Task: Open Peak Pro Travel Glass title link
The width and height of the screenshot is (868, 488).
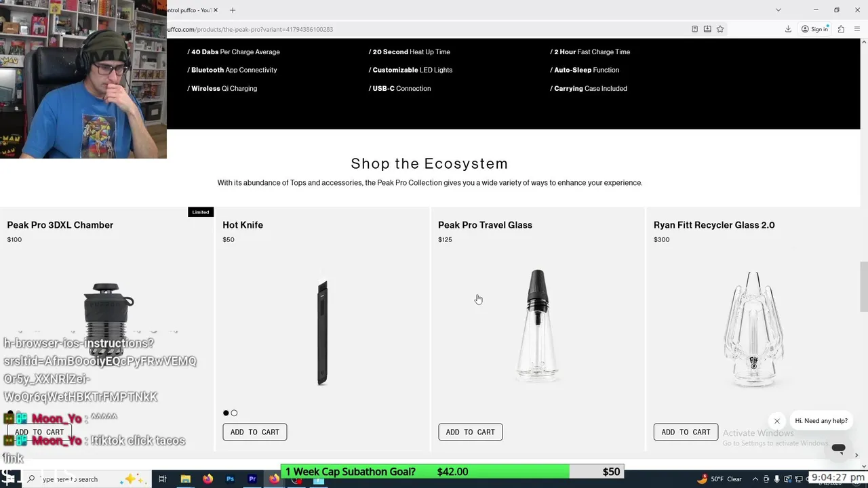Action: point(485,225)
